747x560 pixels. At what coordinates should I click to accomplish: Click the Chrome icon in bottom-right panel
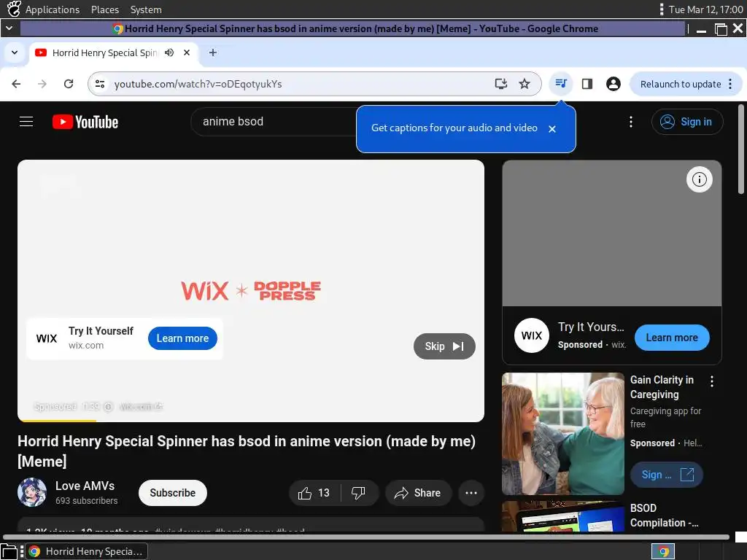[x=663, y=551]
